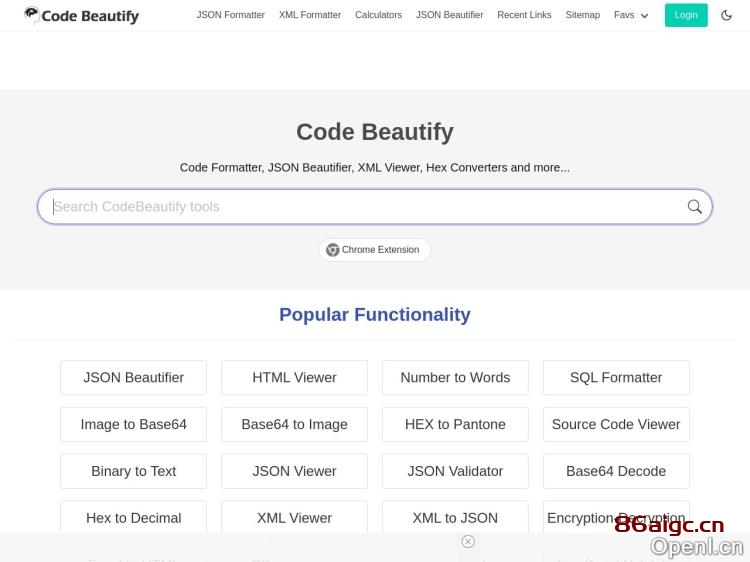
Task: Toggle dark mode moon icon
Action: [726, 15]
